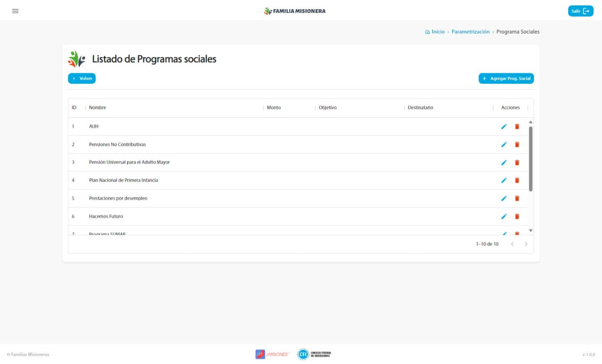
Task: Edit Pensión Universal para el Adulto Mayor
Action: point(504,162)
